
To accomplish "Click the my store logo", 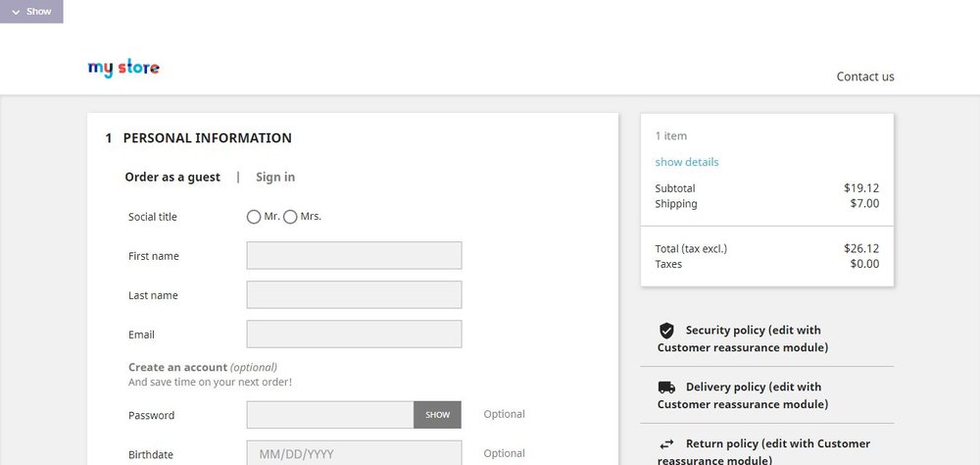I will [x=123, y=69].
